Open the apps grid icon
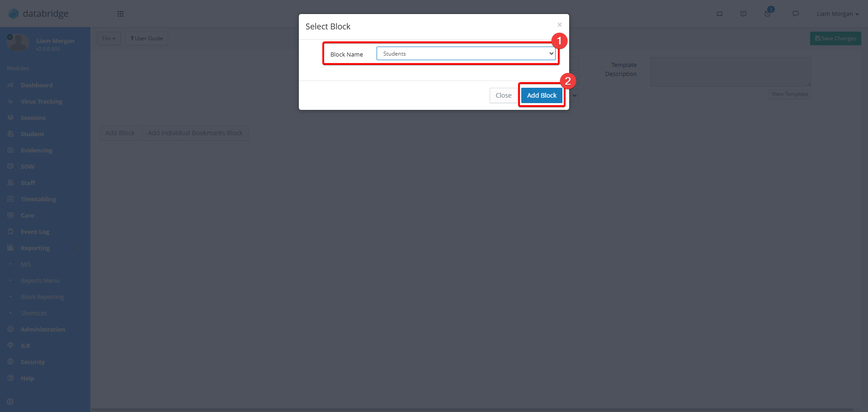Image resolution: width=868 pixels, height=412 pixels. 120,14
